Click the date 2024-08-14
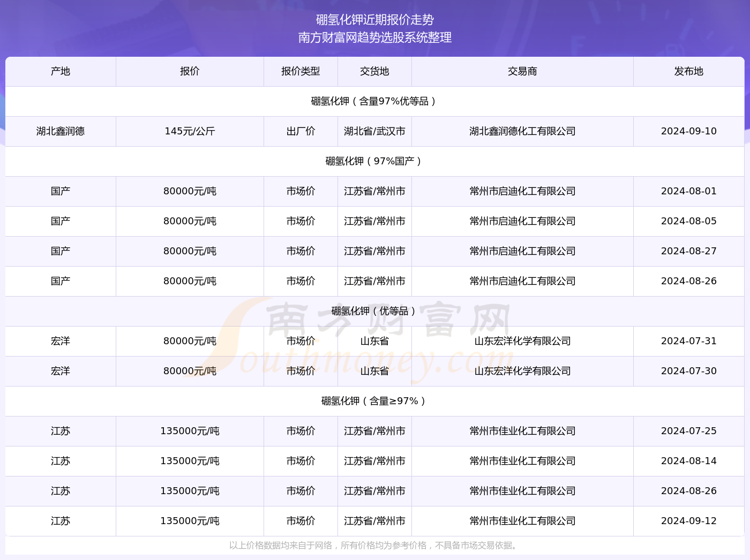 click(689, 461)
